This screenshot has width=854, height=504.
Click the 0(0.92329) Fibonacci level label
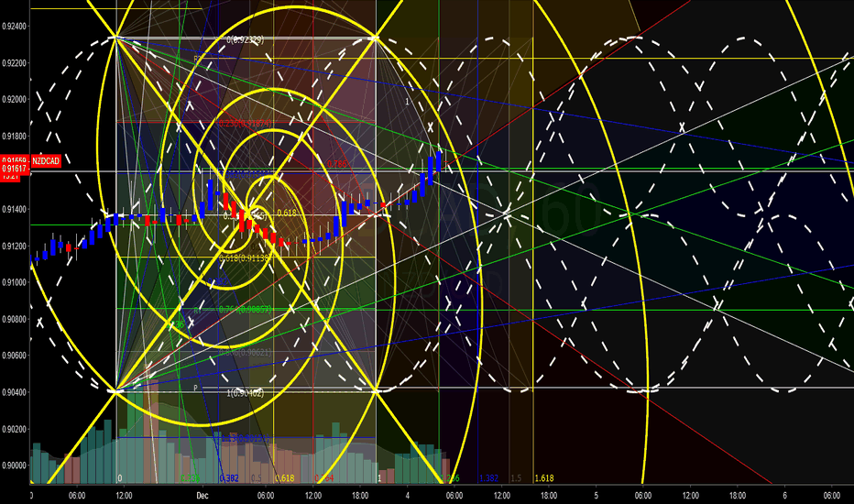pyautogui.click(x=245, y=39)
